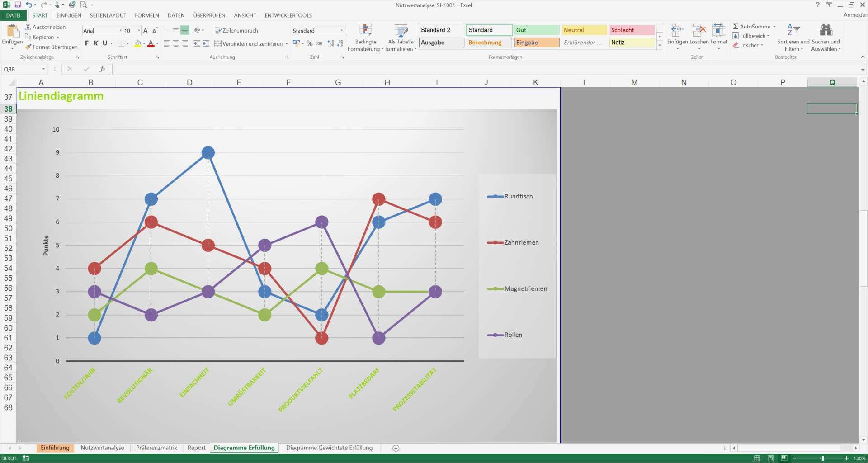The image size is (868, 463).
Task: Toggle center text alignment
Action: [x=176, y=43]
